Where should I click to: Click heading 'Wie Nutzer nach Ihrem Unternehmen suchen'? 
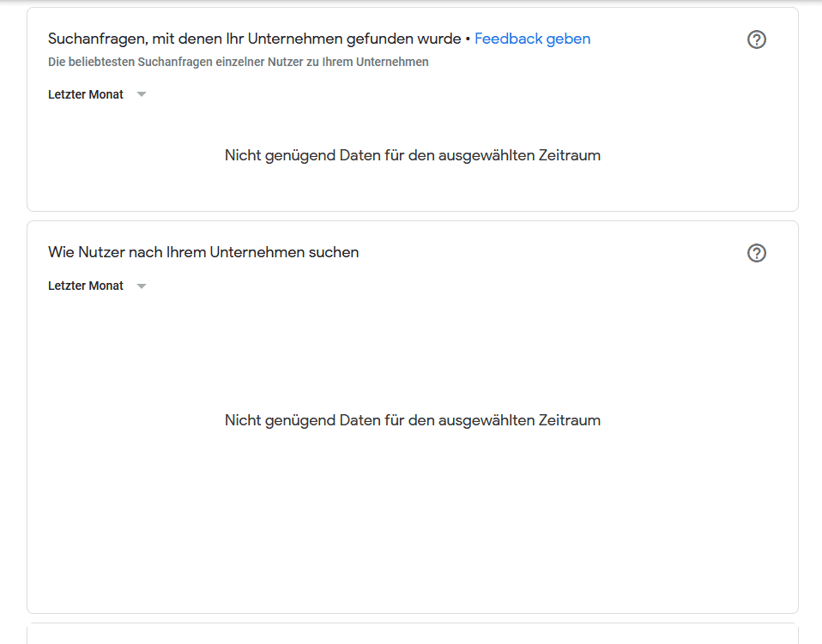coord(203,252)
